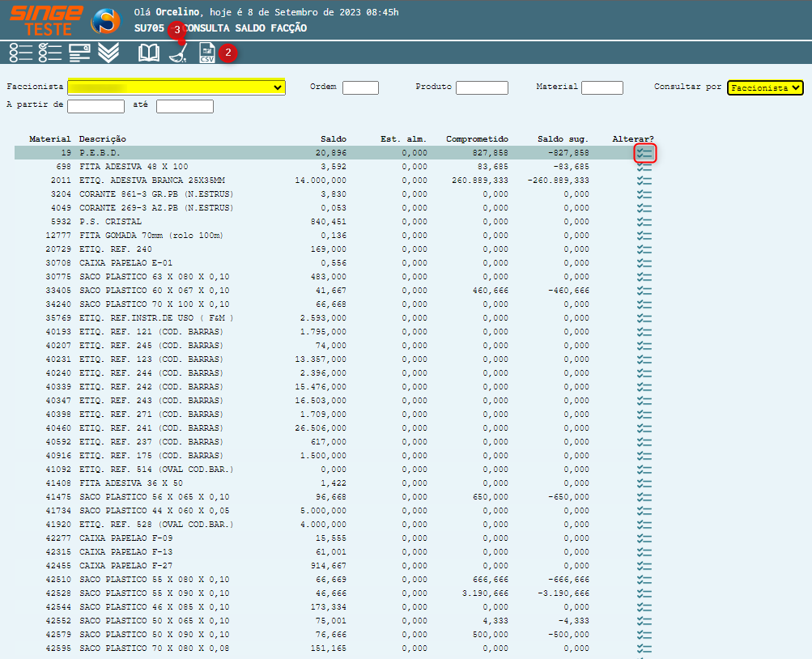Click Alterar icon for SACO PLASTICO 70 X 080 X 0,08

pyautogui.click(x=644, y=648)
